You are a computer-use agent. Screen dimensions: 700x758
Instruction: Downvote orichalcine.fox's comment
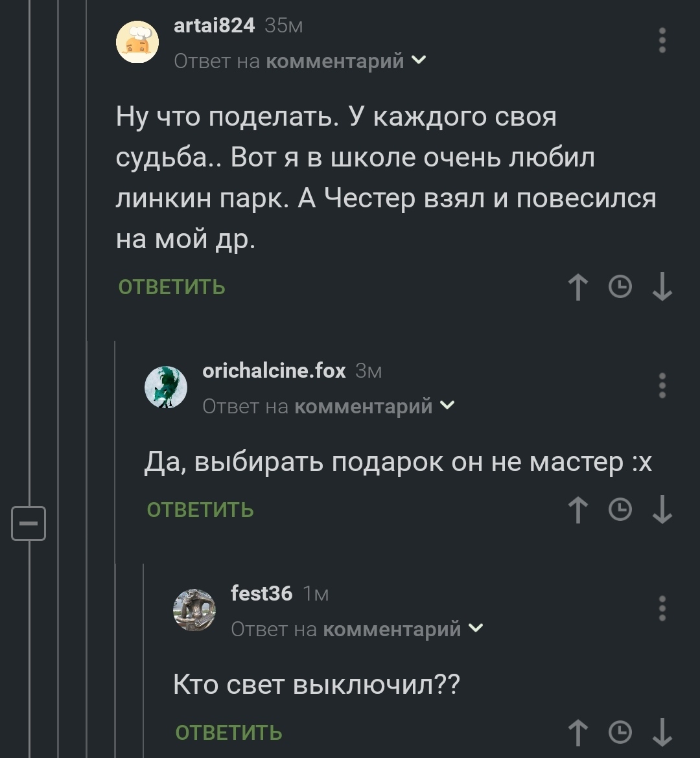click(x=662, y=509)
